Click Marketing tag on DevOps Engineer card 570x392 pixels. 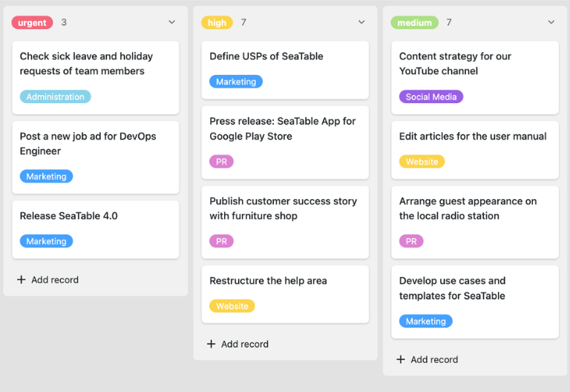point(46,177)
